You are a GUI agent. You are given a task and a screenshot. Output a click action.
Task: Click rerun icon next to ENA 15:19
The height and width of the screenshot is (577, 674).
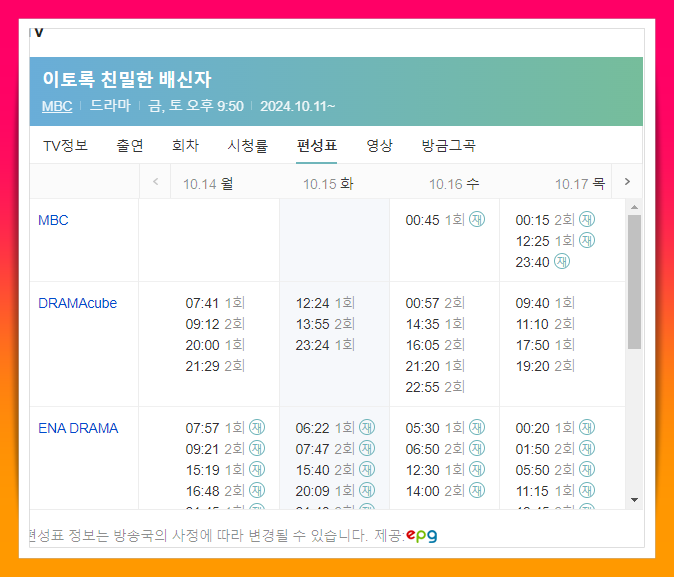pos(257,469)
